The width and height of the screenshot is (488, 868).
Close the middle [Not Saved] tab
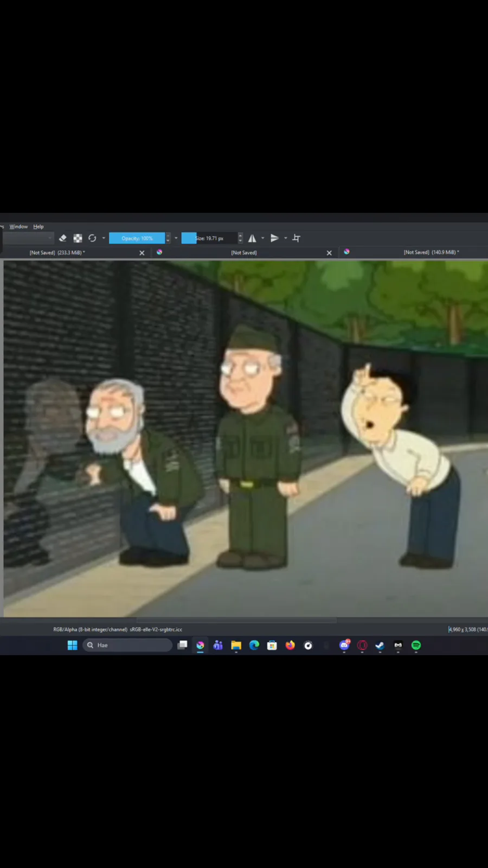tap(329, 253)
